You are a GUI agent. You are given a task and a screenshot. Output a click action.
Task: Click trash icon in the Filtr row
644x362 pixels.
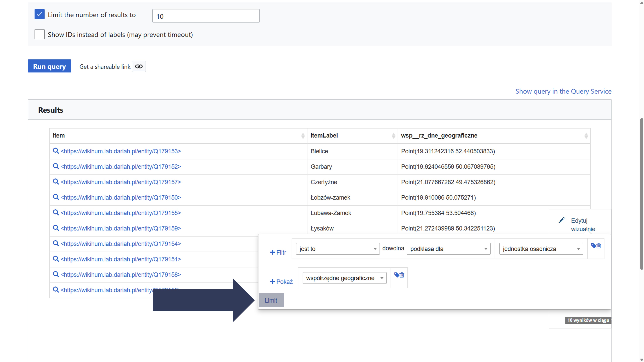[x=598, y=246]
